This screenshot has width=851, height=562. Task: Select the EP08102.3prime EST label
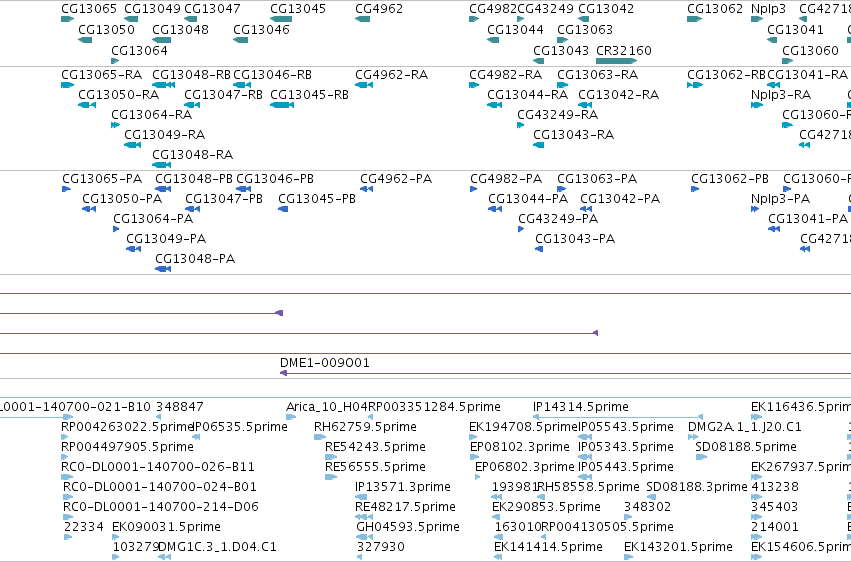[520, 446]
